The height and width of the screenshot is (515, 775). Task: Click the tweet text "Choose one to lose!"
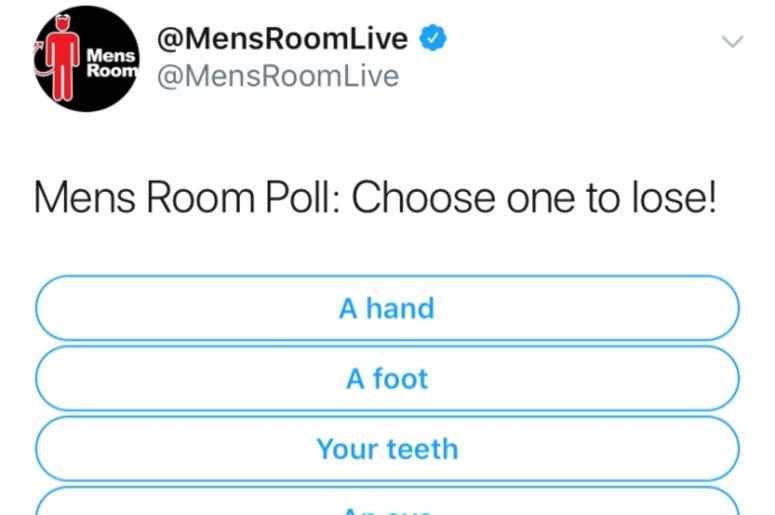534,198
